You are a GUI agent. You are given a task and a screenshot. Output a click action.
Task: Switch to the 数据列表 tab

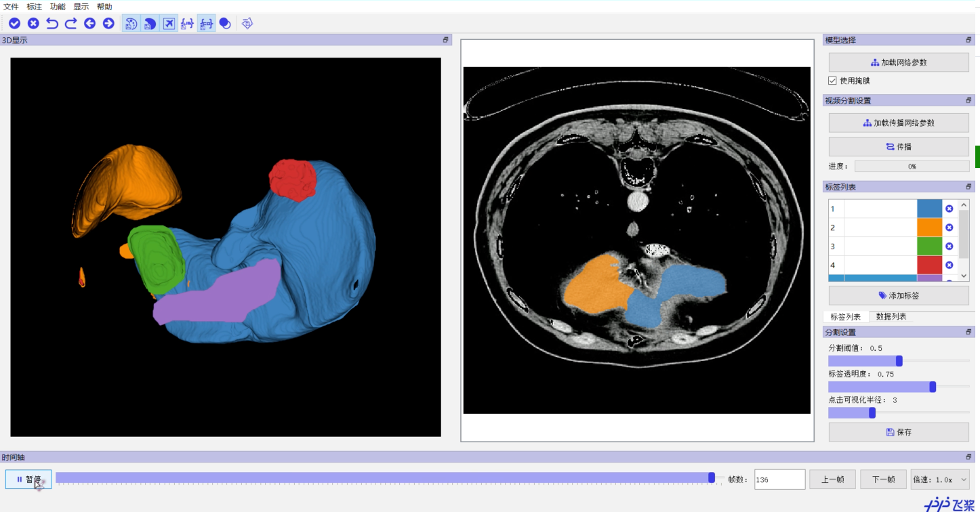tap(891, 316)
